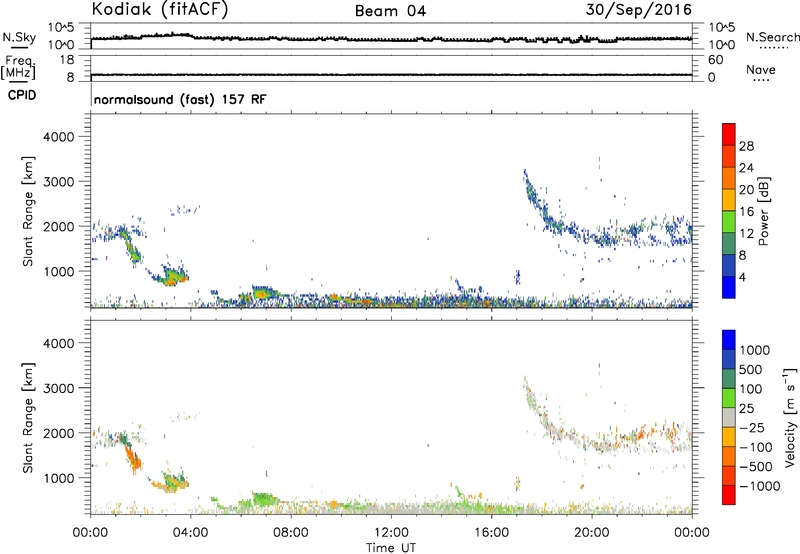Image resolution: width=800 pixels, height=554 pixels.
Task: Click the "3000" tick of the power panel
Action: point(59,182)
